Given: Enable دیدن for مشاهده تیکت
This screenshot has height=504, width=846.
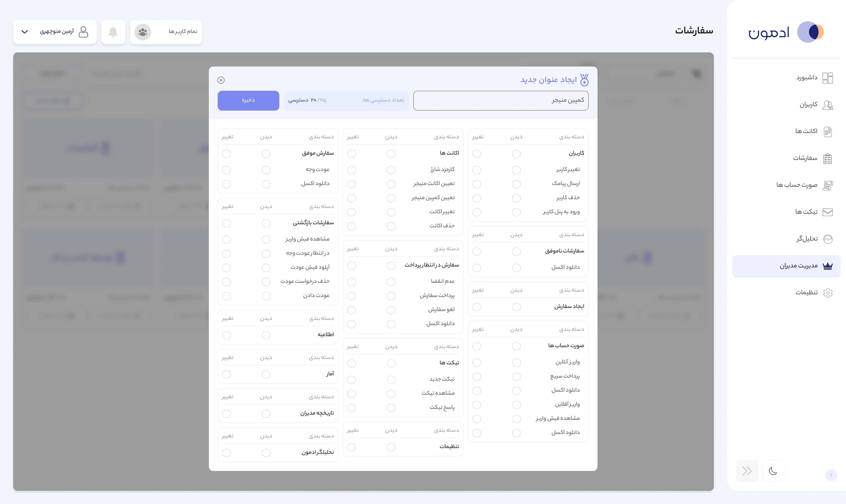Looking at the screenshot, I should pyautogui.click(x=391, y=394).
